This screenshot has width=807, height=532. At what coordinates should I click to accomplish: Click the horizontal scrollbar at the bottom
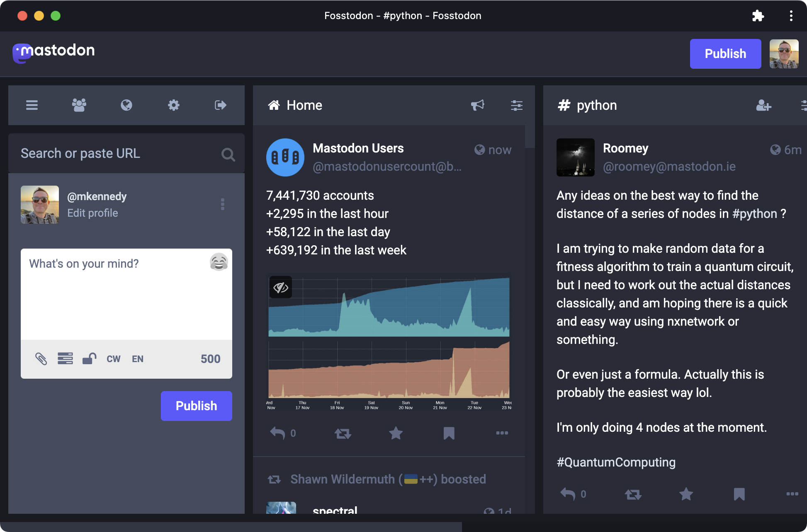[x=231, y=527]
